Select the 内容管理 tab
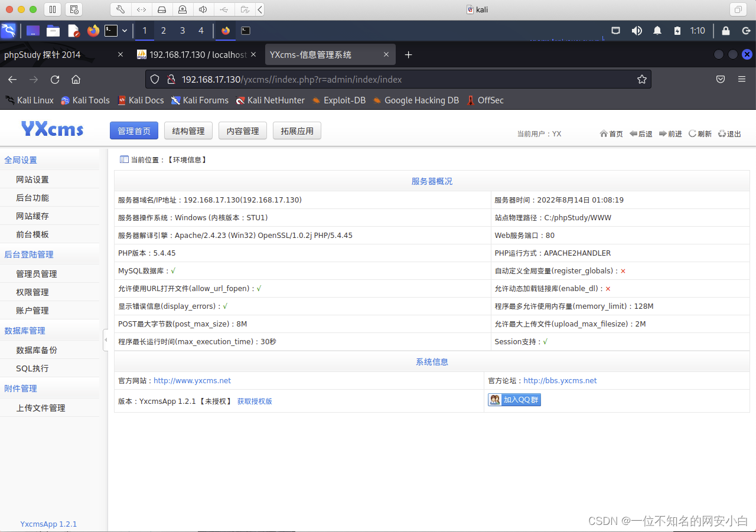756x532 pixels. click(x=243, y=131)
